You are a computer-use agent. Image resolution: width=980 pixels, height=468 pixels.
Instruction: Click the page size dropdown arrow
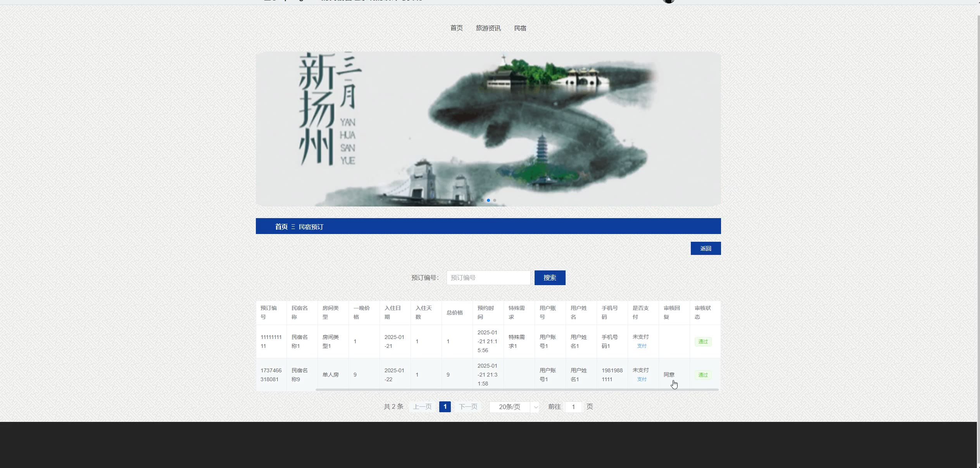pos(535,407)
